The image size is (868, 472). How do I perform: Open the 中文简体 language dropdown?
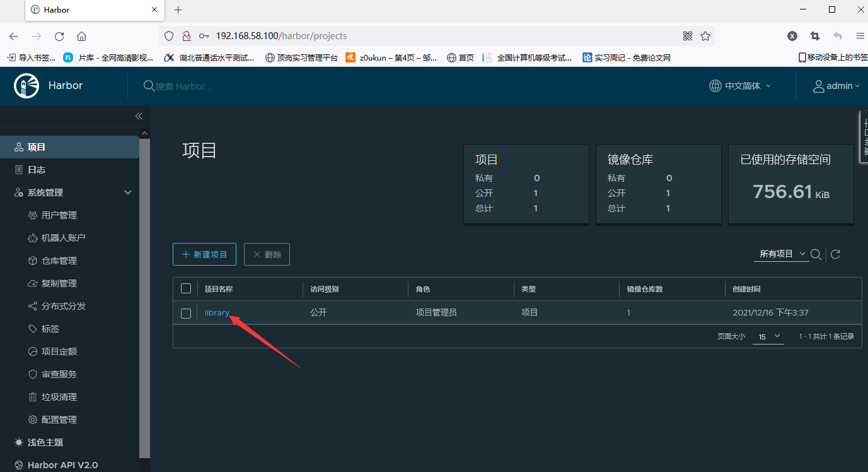tap(740, 86)
